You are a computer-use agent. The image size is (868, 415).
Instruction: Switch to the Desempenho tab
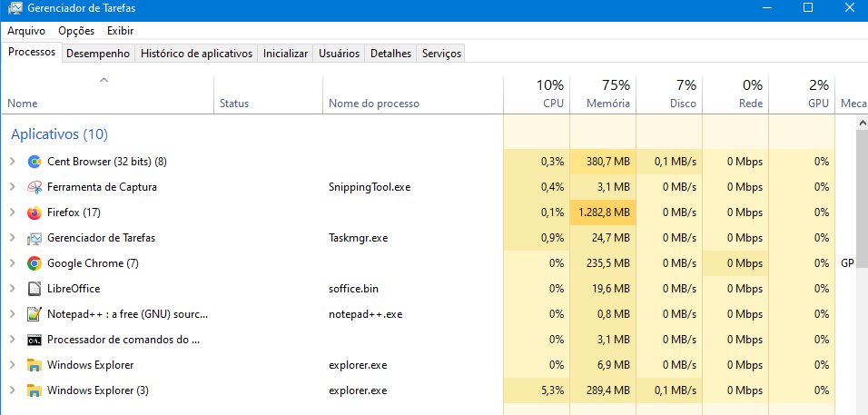click(x=98, y=54)
